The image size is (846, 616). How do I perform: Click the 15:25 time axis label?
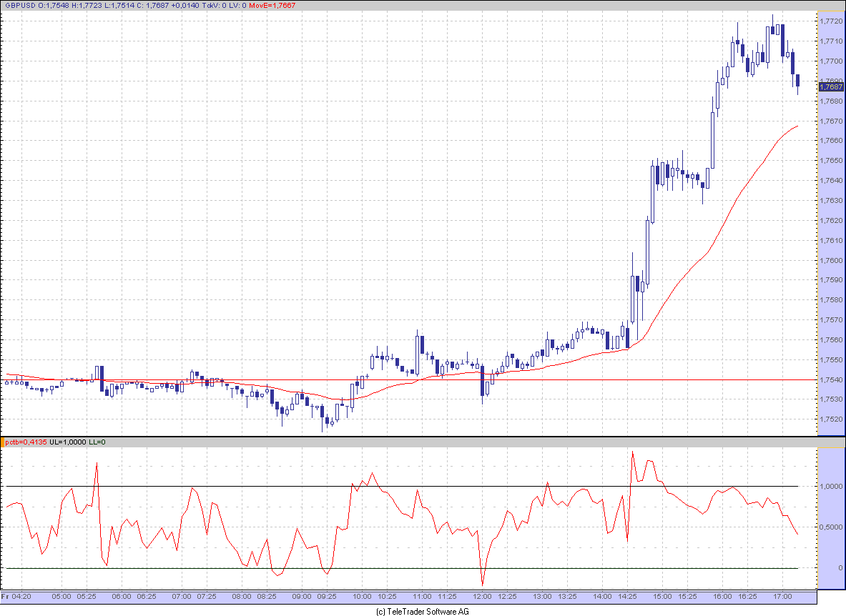coord(687,596)
